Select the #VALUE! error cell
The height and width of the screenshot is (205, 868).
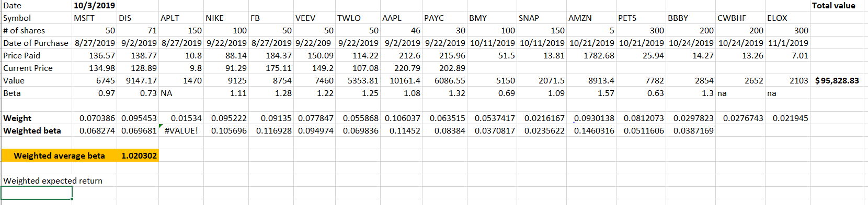(x=181, y=130)
